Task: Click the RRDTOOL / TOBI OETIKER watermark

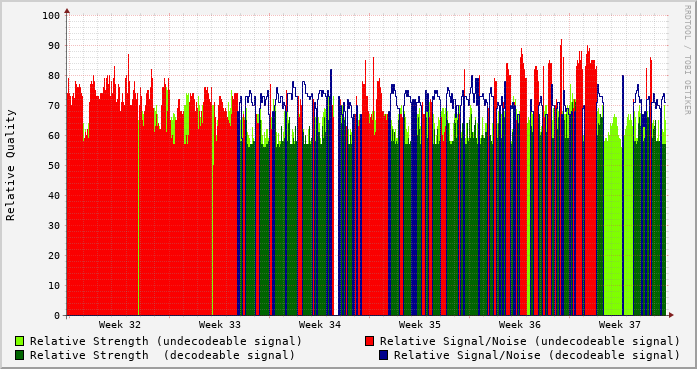Action: coord(687,60)
